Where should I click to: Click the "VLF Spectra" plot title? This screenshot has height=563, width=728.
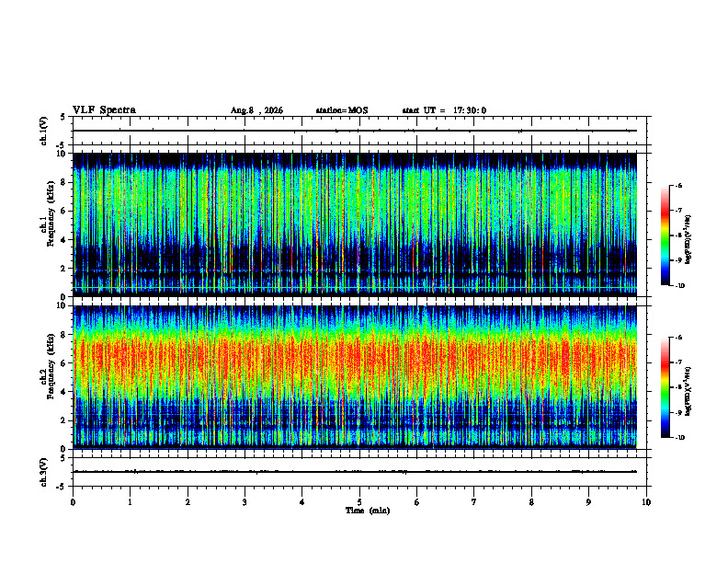click(x=105, y=110)
